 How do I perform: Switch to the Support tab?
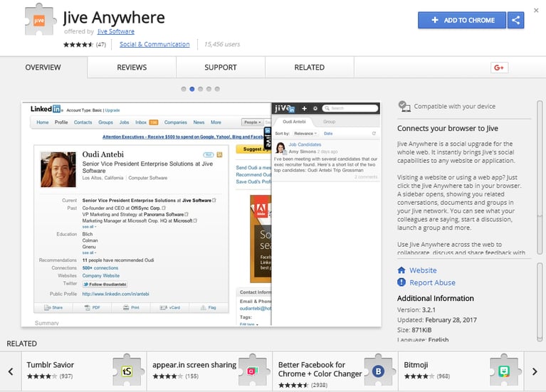click(221, 67)
